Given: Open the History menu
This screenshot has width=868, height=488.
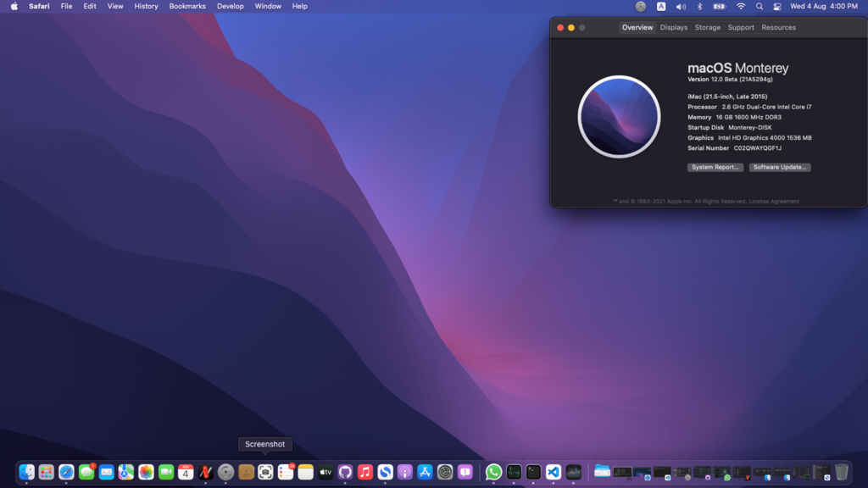Looking at the screenshot, I should [x=146, y=6].
